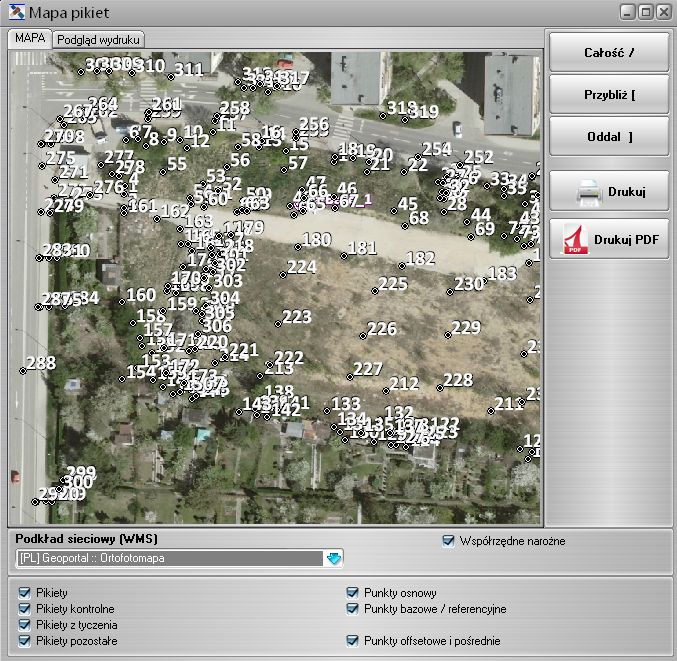Click the Mapa pikiet app icon in title bar
The height and width of the screenshot is (661, 677).
click(x=14, y=13)
